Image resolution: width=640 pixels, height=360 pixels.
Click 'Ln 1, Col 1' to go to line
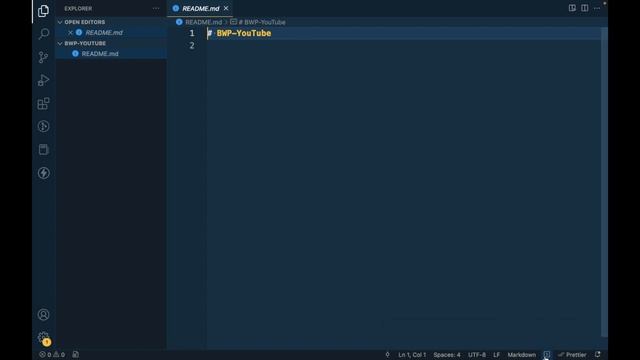(412, 355)
